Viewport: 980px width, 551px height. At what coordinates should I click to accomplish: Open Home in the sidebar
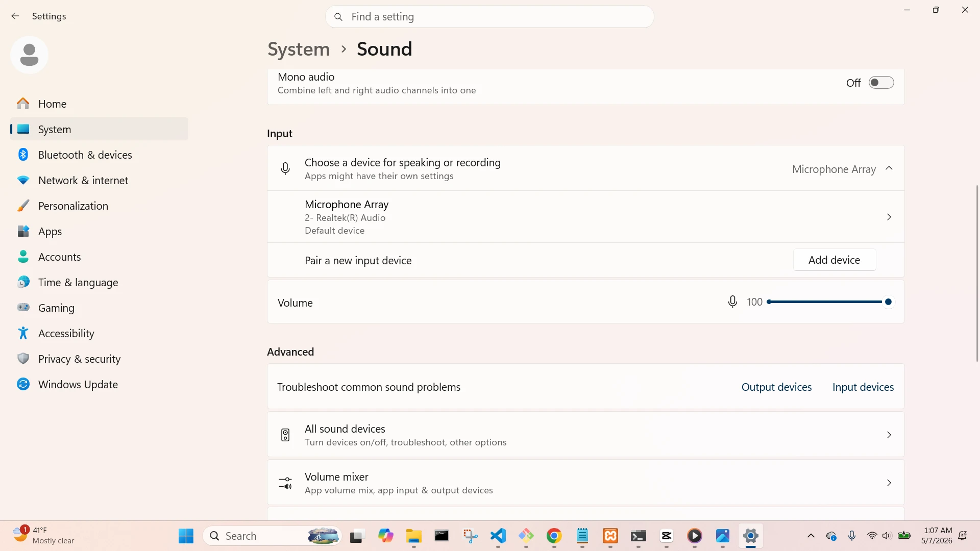99,104
